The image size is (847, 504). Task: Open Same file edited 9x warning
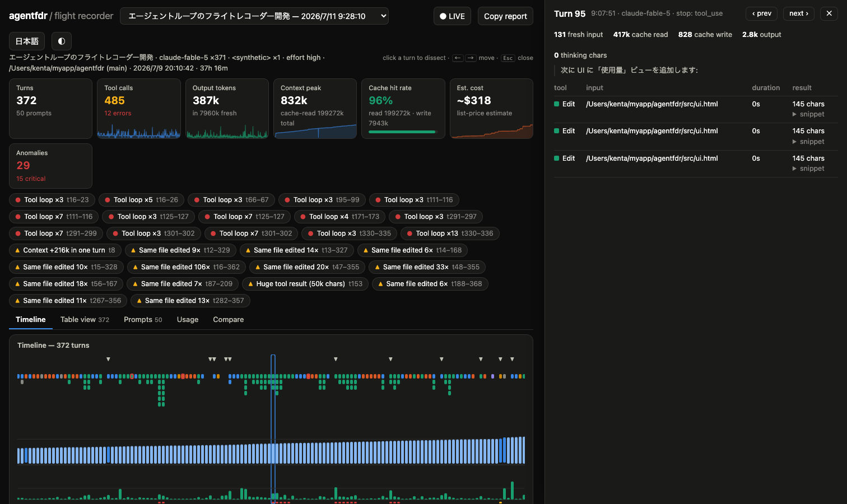tap(180, 250)
